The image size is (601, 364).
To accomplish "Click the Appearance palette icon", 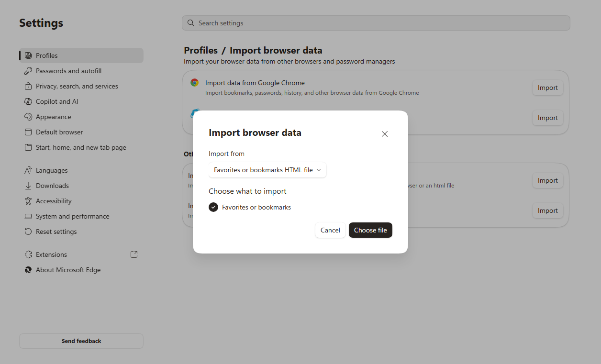I will point(28,117).
